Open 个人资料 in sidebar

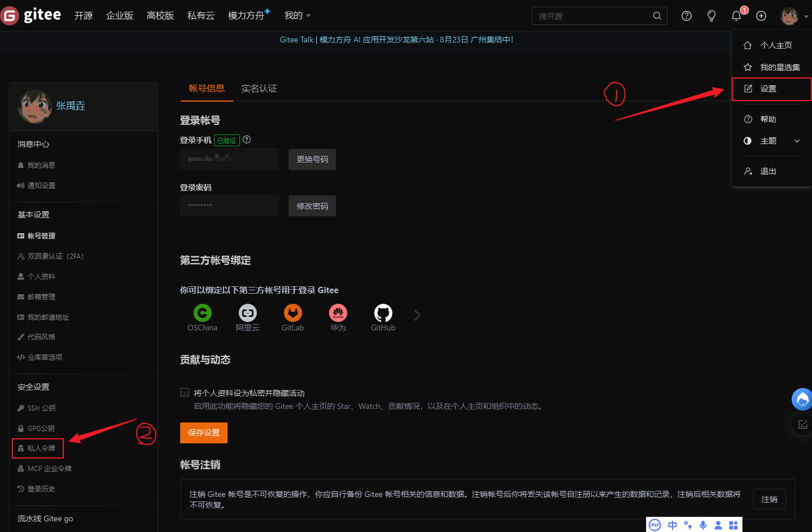coord(41,277)
